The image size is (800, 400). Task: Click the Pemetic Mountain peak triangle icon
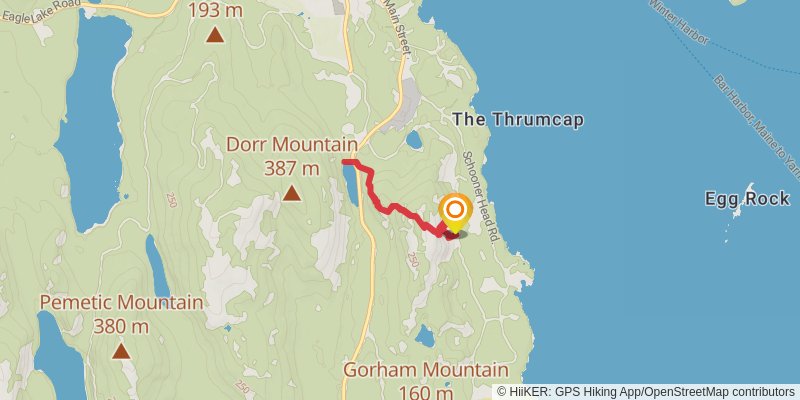(x=121, y=351)
